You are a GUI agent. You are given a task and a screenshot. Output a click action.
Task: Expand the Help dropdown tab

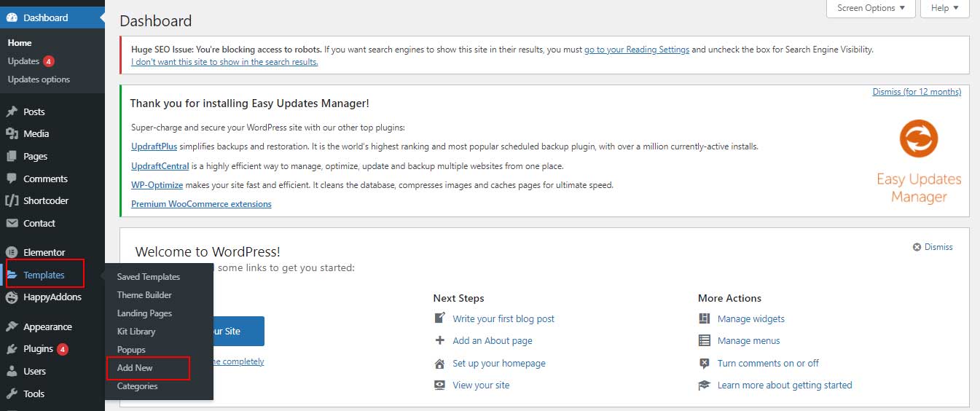[945, 8]
